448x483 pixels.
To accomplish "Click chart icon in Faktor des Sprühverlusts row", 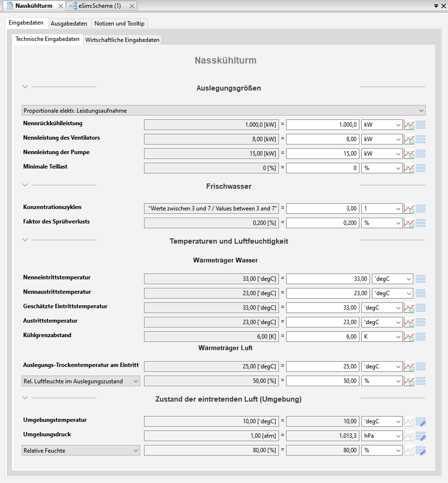I will point(409,223).
